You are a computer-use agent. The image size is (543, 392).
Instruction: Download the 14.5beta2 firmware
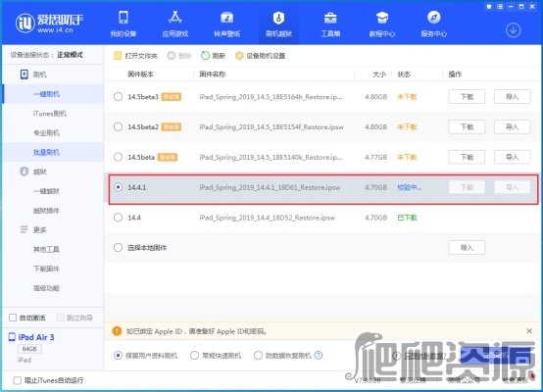(x=467, y=126)
